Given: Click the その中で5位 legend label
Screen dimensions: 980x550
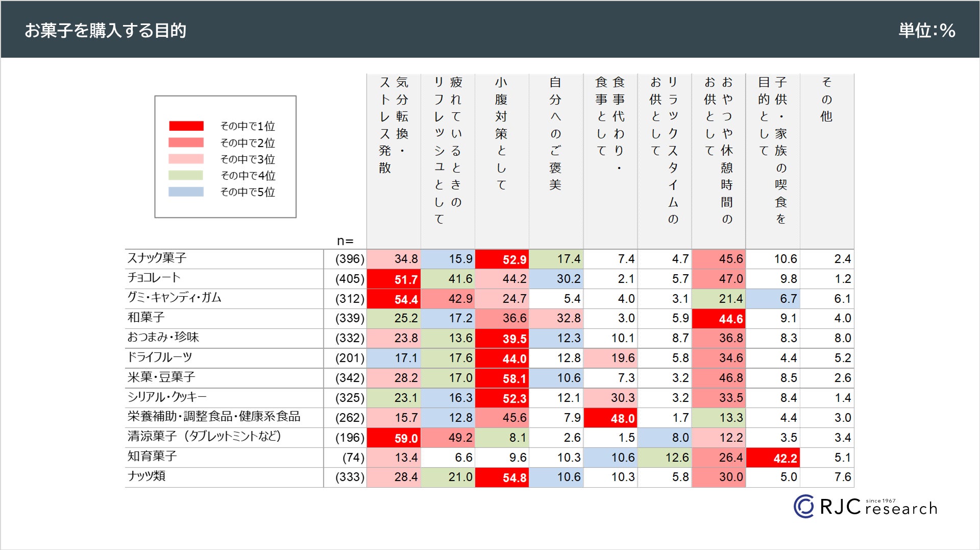Looking at the screenshot, I should (248, 192).
